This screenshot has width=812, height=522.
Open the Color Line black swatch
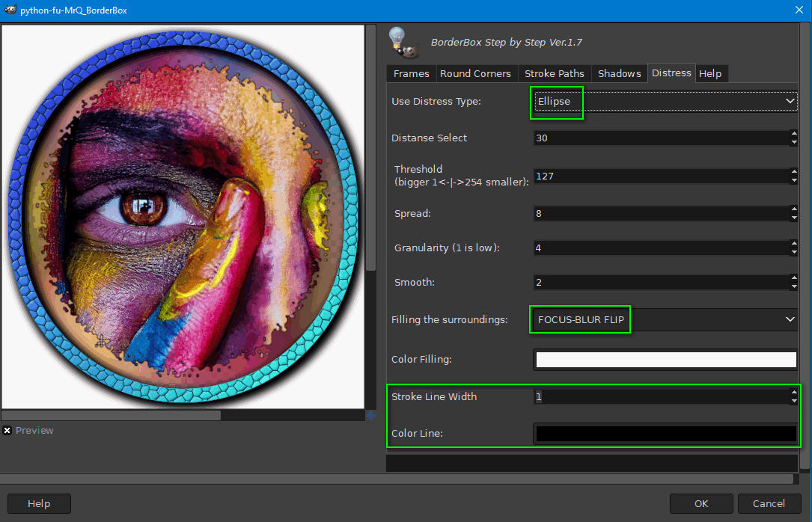pos(666,434)
